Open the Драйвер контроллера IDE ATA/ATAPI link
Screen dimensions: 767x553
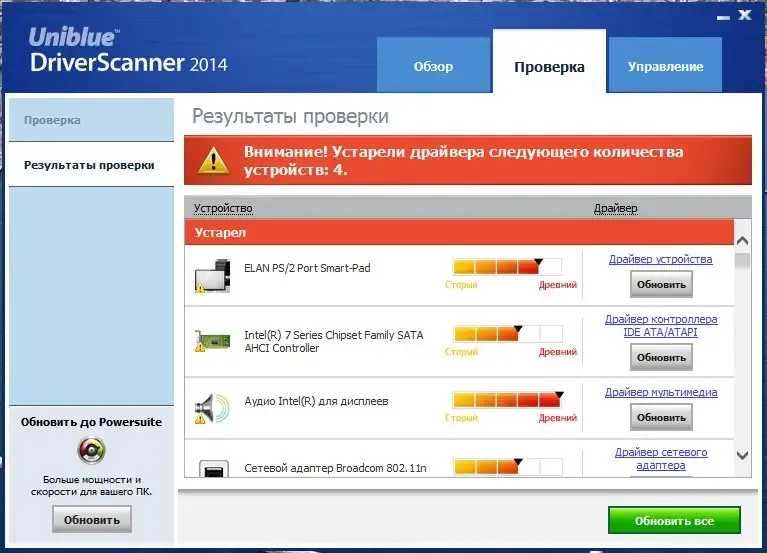pos(661,326)
